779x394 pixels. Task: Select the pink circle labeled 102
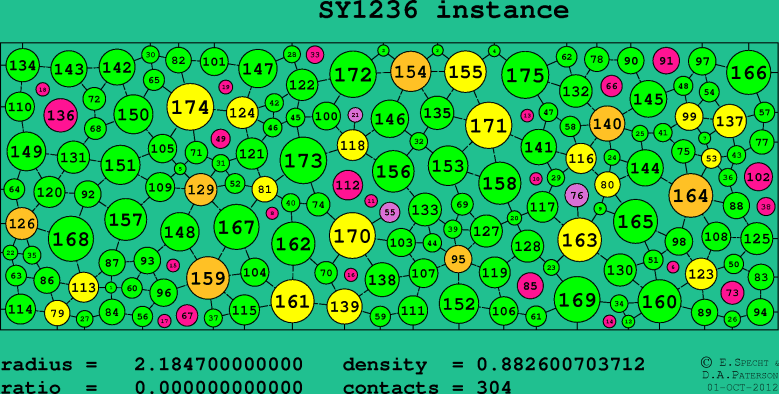(759, 177)
